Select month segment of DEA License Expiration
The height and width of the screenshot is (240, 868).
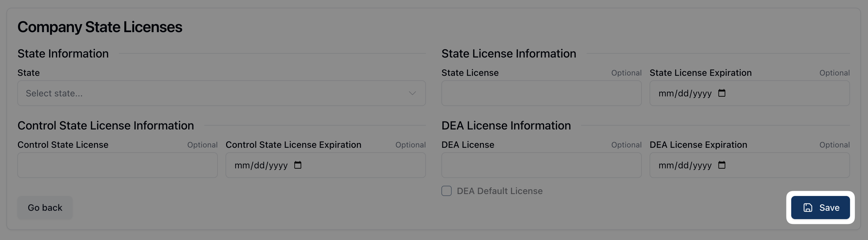(x=666, y=165)
